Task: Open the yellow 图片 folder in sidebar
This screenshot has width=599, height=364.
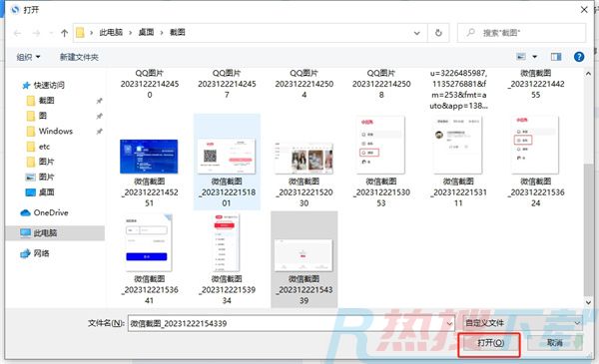Action: pos(41,162)
